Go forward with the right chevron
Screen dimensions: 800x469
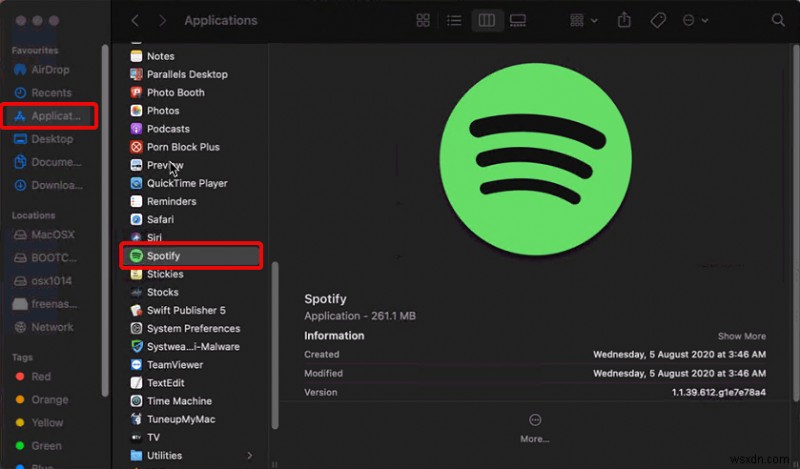pyautogui.click(x=162, y=20)
